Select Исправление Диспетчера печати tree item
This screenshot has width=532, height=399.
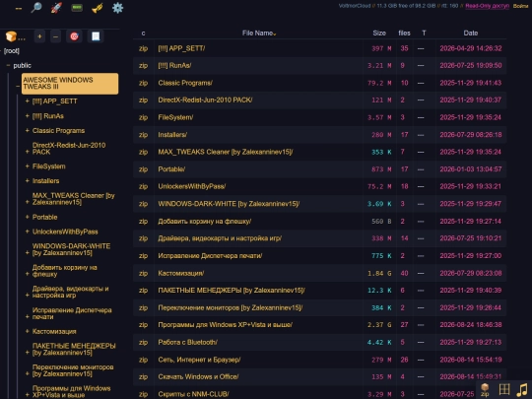click(72, 313)
